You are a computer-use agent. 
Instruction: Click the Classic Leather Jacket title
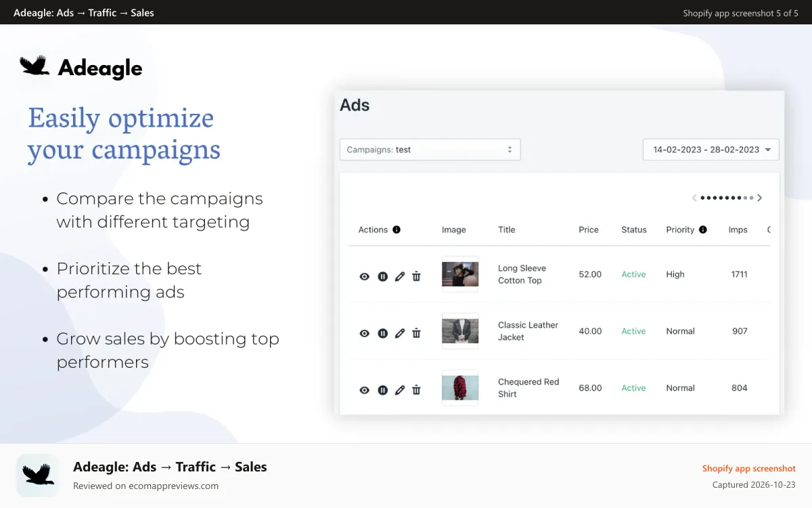pyautogui.click(x=528, y=331)
